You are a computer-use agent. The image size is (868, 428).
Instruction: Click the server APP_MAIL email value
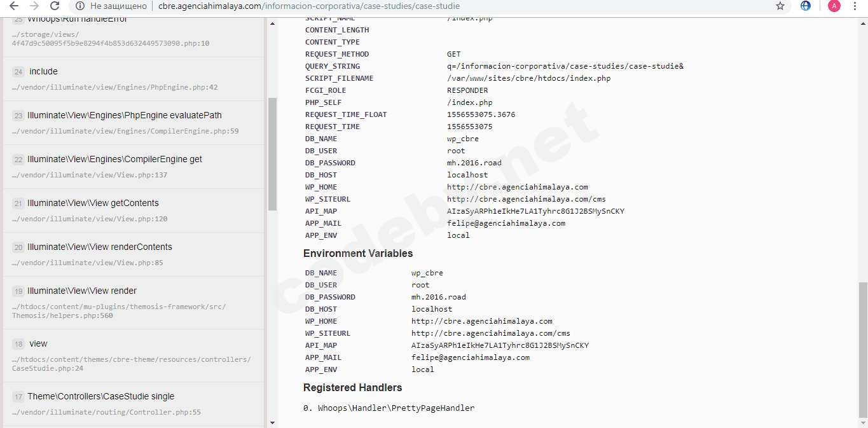[506, 224]
